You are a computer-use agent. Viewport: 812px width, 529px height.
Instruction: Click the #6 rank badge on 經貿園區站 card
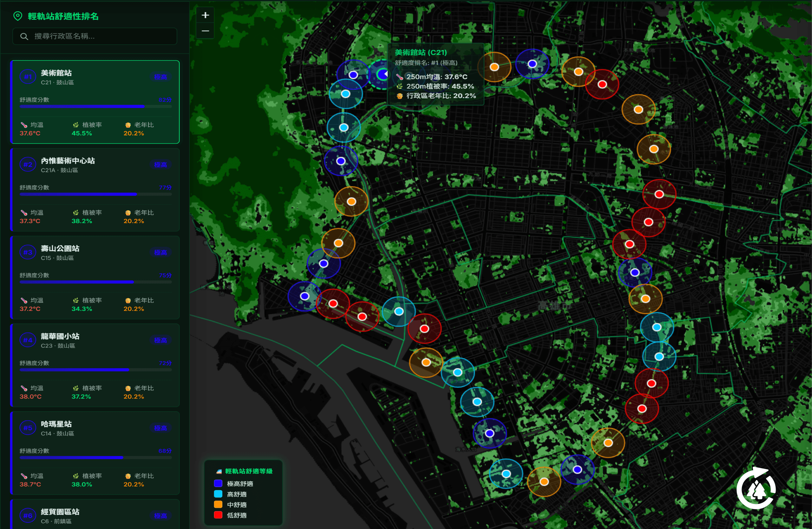pos(28,516)
